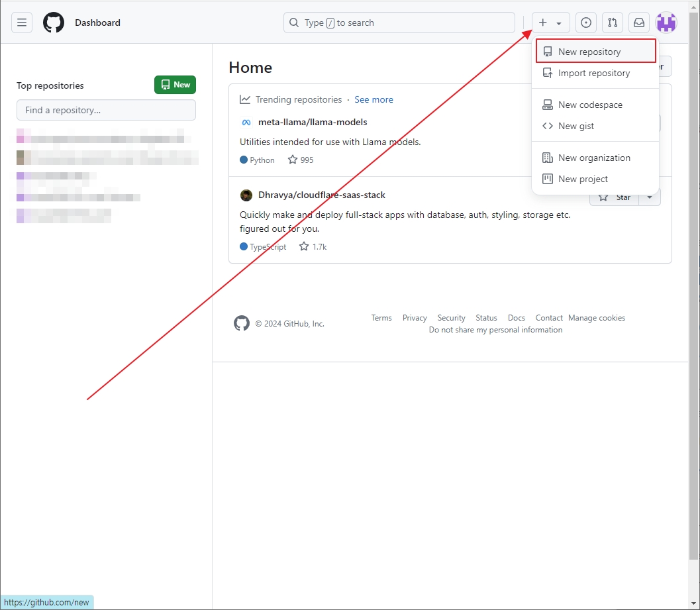
Task: Open the Contact footer link
Action: (x=548, y=317)
